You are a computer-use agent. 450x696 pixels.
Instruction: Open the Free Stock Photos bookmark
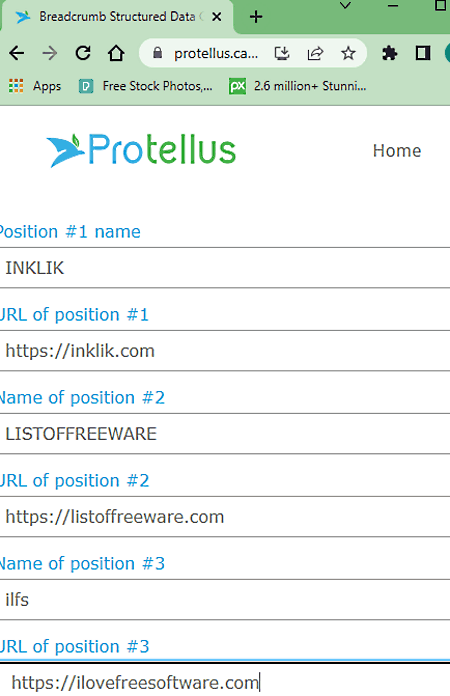click(146, 86)
